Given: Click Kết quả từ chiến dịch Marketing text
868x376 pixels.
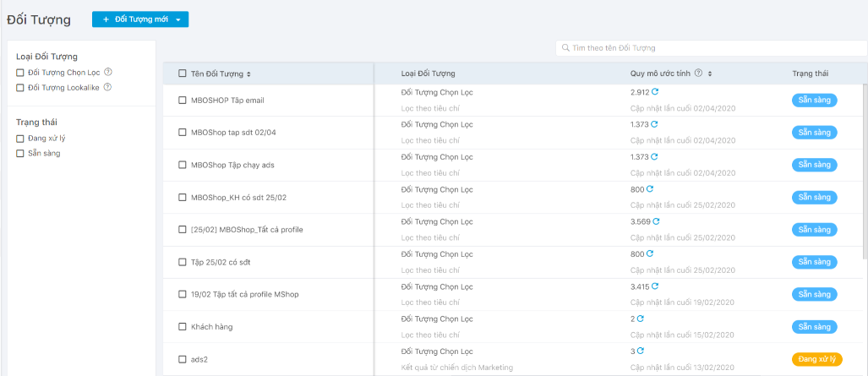Looking at the screenshot, I should tap(457, 368).
